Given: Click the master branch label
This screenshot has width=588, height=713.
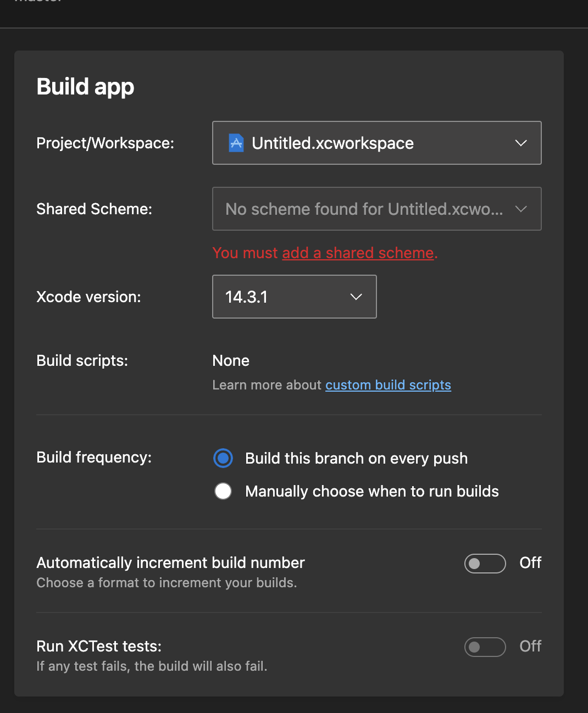Looking at the screenshot, I should pyautogui.click(x=37, y=3).
